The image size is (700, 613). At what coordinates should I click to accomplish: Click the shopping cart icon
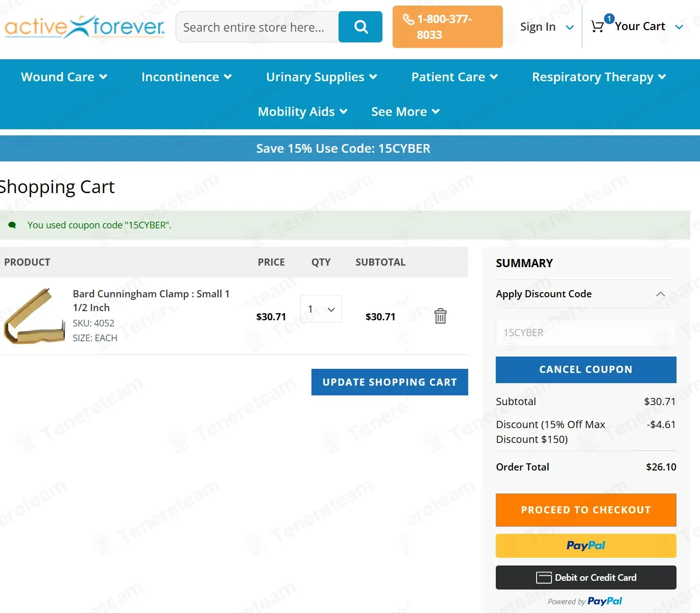tap(597, 27)
